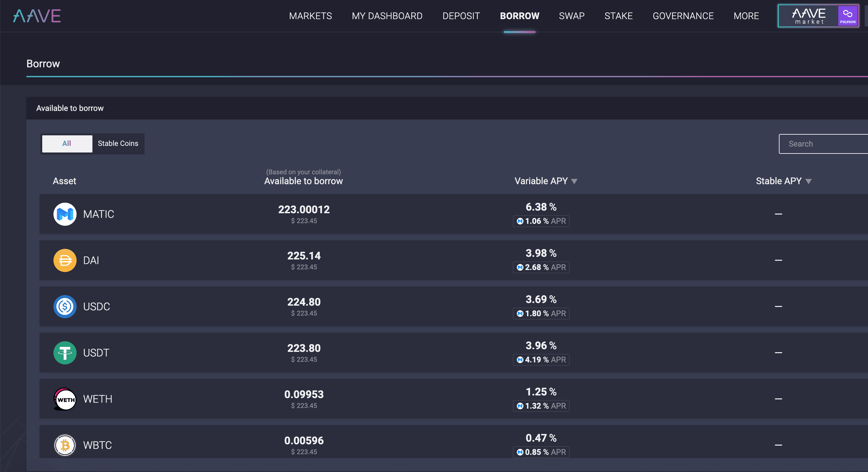Click the USDC token icon
868x472 pixels.
65,306
